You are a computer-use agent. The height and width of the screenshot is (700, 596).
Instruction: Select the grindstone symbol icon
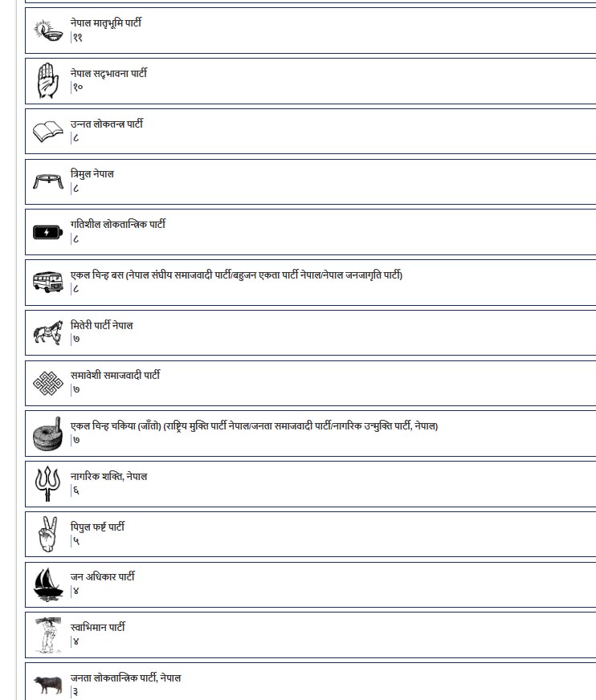(47, 433)
